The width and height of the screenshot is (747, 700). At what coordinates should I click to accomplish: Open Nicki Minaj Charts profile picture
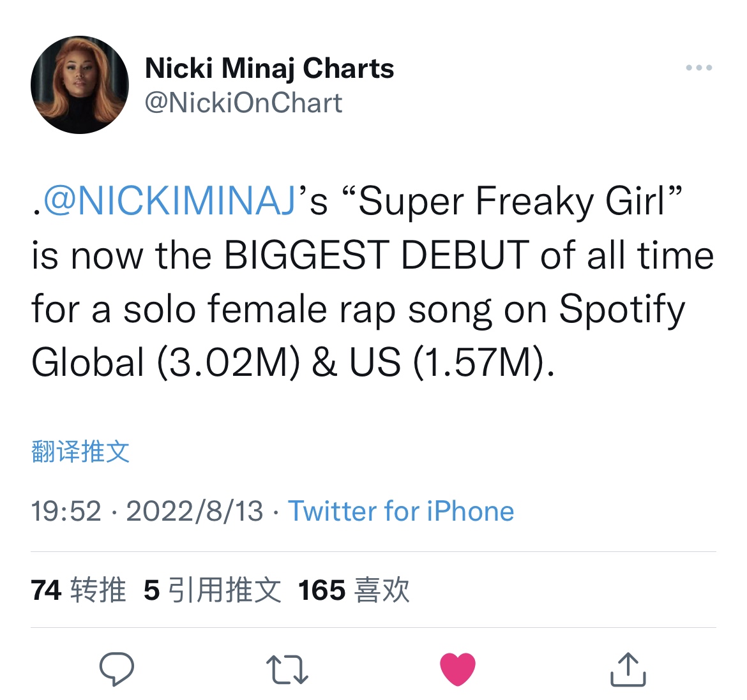[80, 85]
